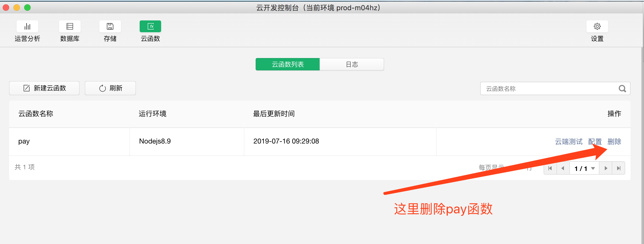Viewport: 644px width, 244px height.
Task: Open the 运营分析 analytics section
Action: 27,31
